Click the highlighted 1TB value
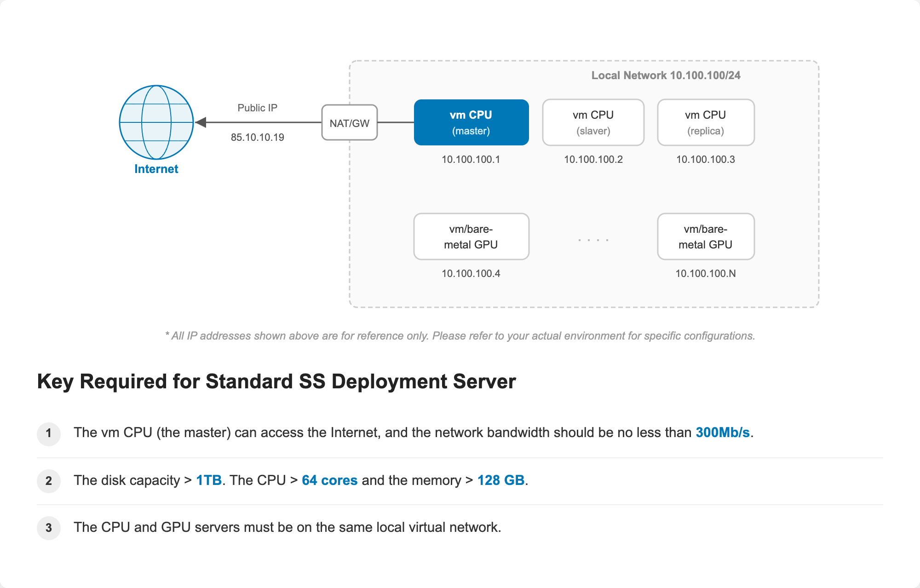 click(209, 480)
